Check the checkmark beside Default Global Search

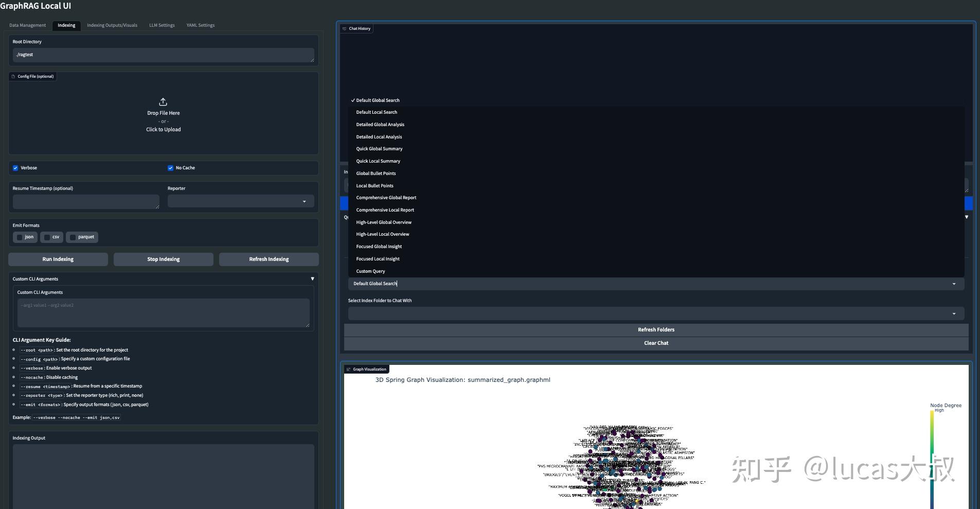coord(353,100)
